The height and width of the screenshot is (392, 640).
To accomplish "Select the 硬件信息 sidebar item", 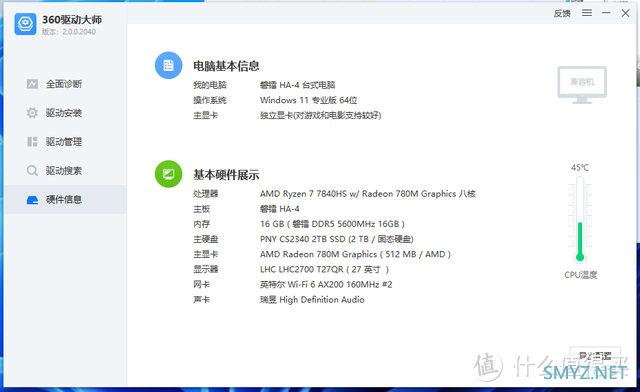I will [65, 199].
